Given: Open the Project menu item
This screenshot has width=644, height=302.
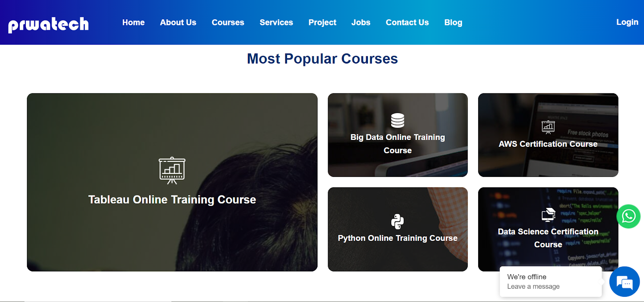Looking at the screenshot, I should pos(322,23).
